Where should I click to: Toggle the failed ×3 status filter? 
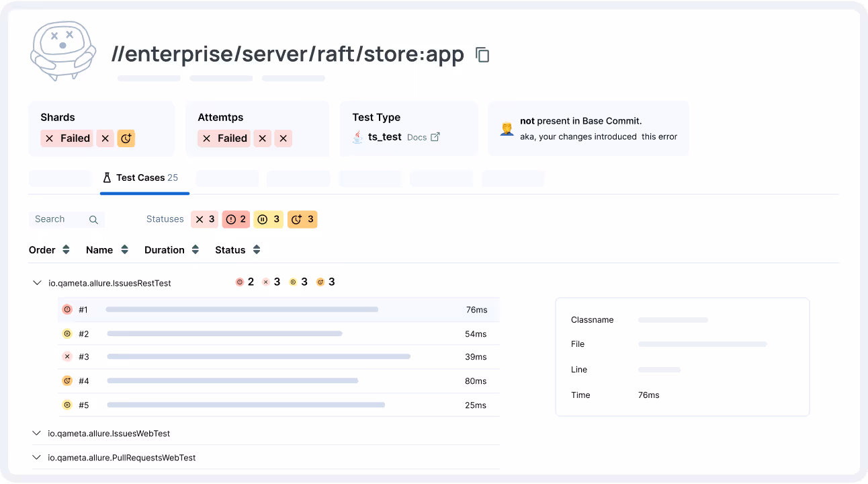pyautogui.click(x=204, y=219)
